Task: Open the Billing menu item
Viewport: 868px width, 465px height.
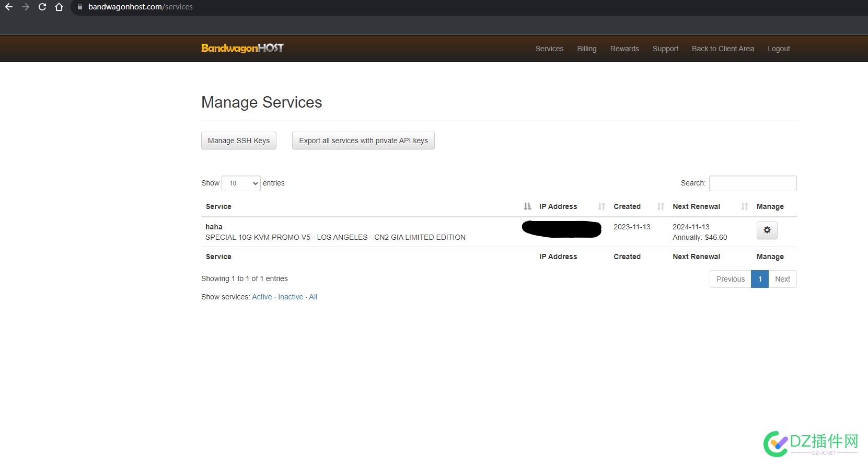Action: pos(587,49)
